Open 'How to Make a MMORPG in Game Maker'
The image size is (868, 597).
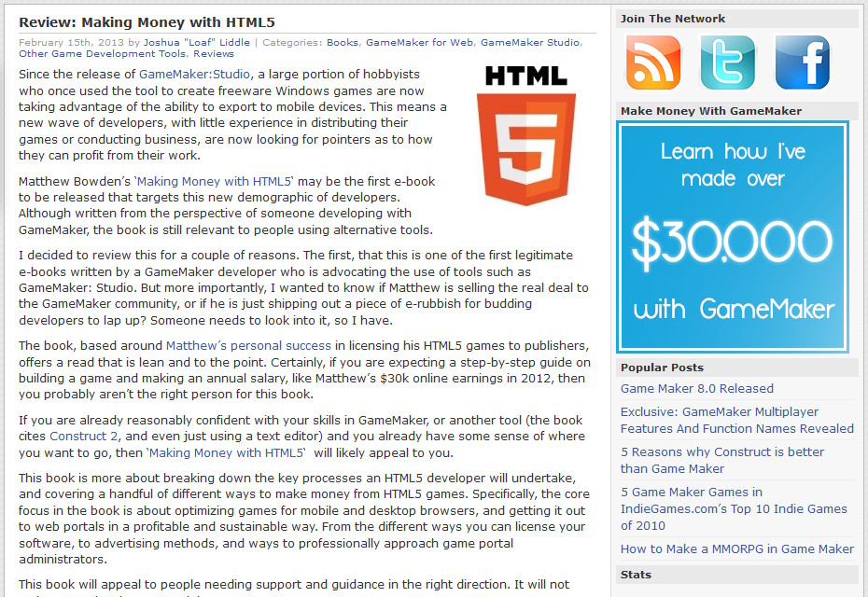coord(736,548)
